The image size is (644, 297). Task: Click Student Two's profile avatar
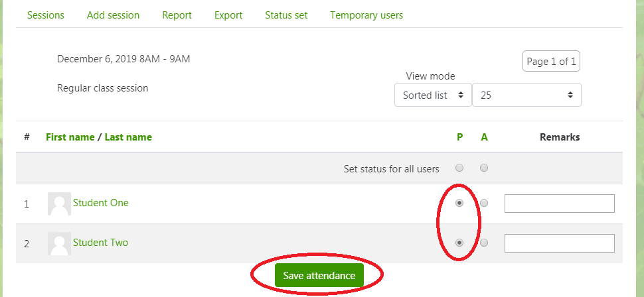coord(59,243)
